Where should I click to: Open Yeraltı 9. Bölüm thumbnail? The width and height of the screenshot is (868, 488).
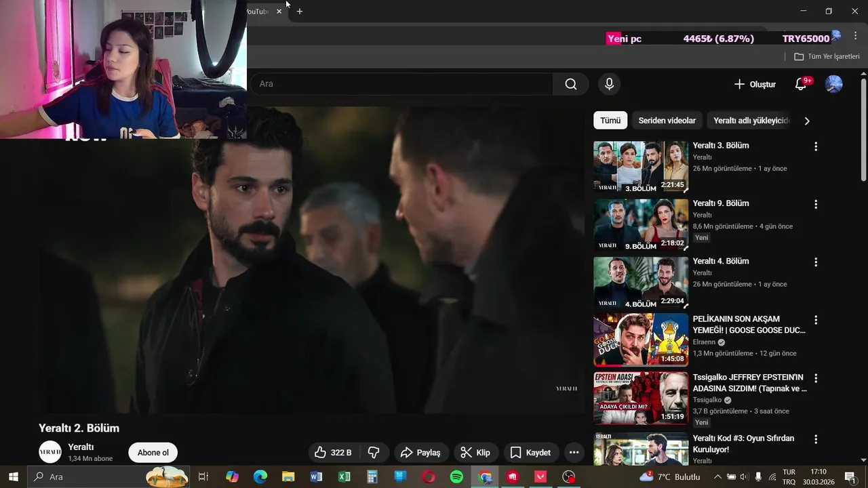coord(641,225)
